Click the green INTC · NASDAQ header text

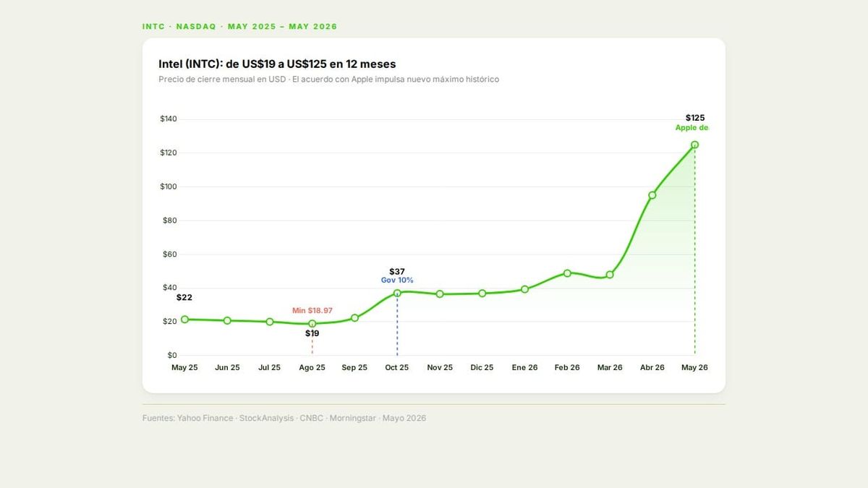coord(239,27)
